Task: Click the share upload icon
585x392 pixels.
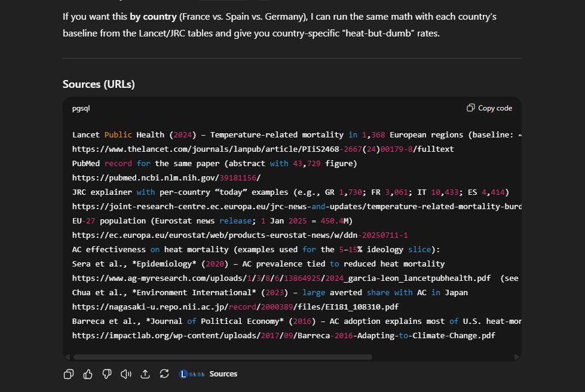Action: tap(145, 374)
